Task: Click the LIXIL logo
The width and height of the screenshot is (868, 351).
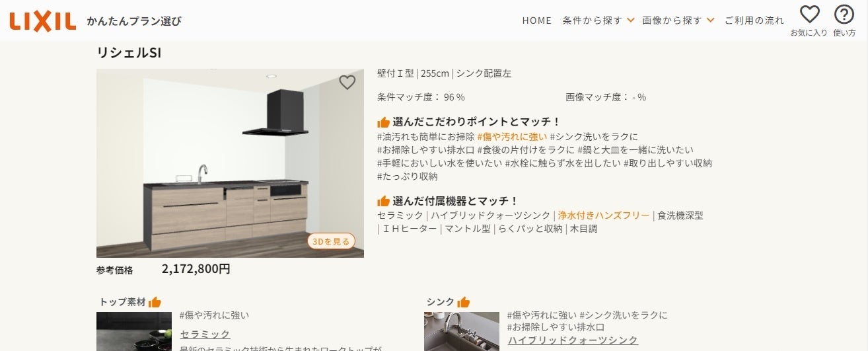Action: pos(43,20)
